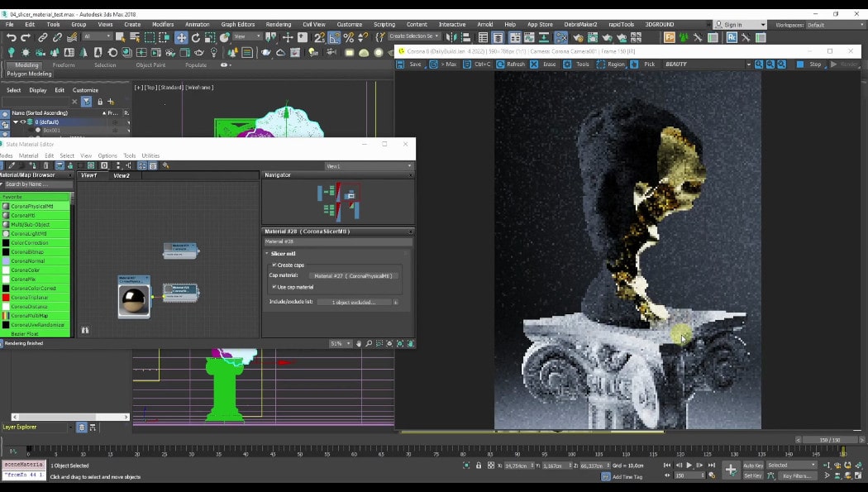This screenshot has width=868, height=492.
Task: Click the Redo arrow in main toolbar
Action: coord(26,38)
